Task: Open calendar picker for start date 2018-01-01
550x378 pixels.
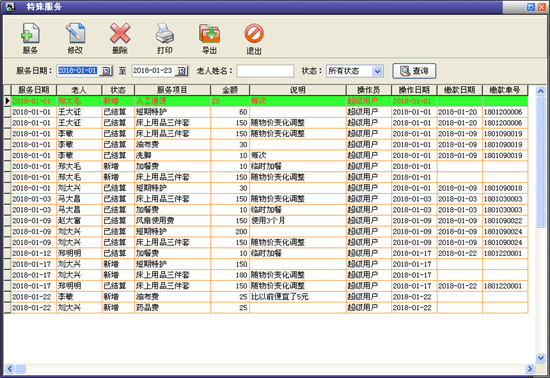Action: [x=106, y=71]
